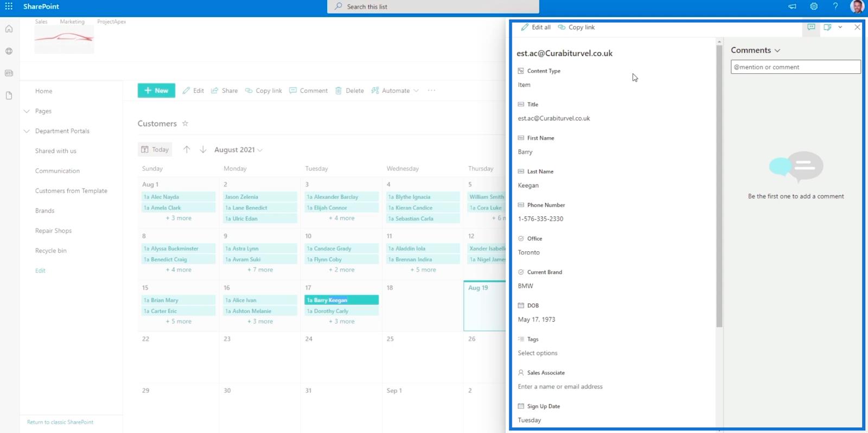Show 3 more events on August 1

click(178, 218)
